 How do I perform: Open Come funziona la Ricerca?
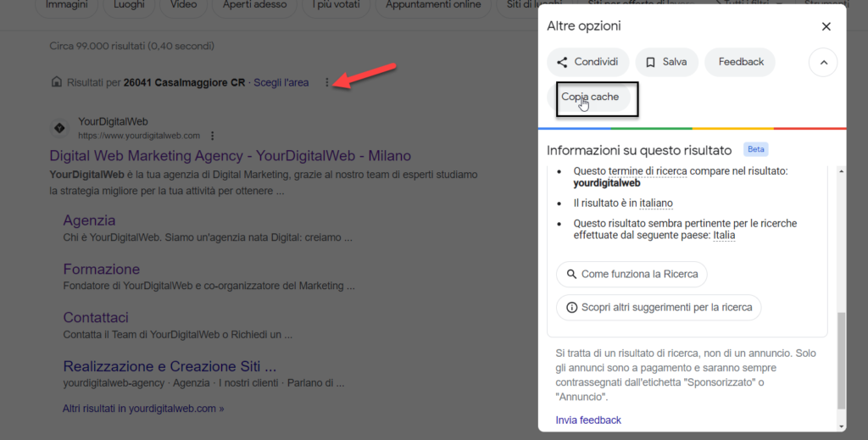tap(632, 274)
